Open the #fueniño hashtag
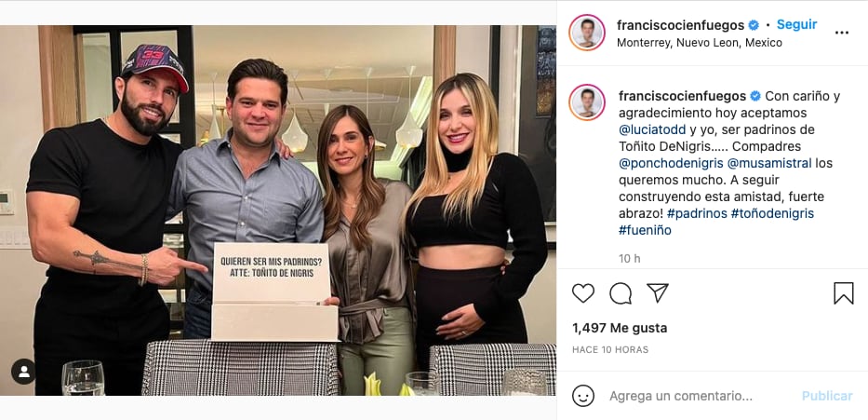This screenshot has width=868, height=420. (x=645, y=230)
